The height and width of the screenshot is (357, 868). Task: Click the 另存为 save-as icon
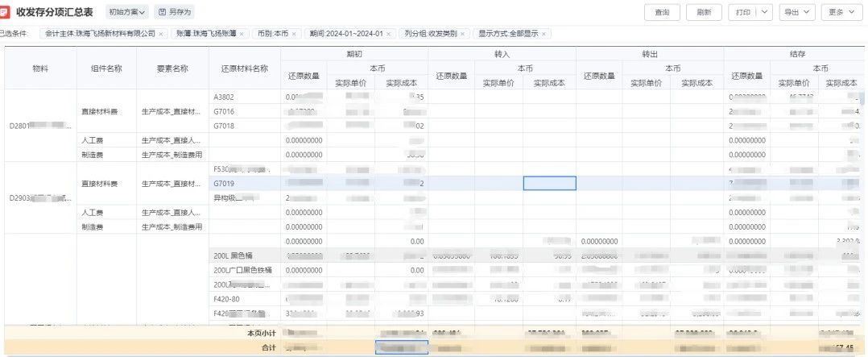163,12
